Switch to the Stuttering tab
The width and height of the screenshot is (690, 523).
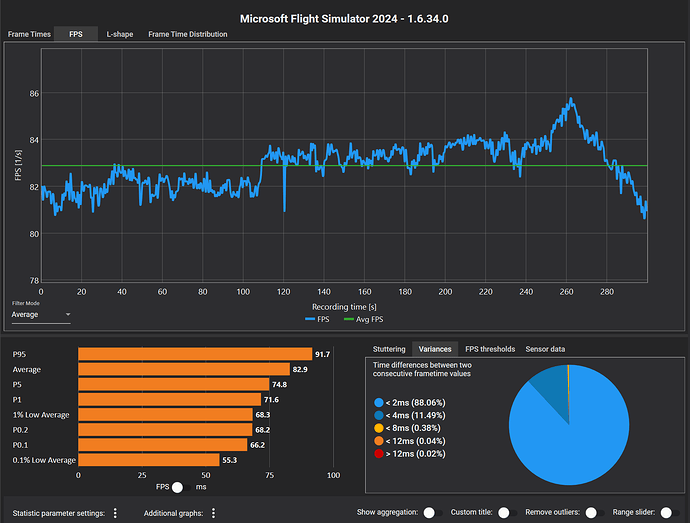pyautogui.click(x=389, y=349)
